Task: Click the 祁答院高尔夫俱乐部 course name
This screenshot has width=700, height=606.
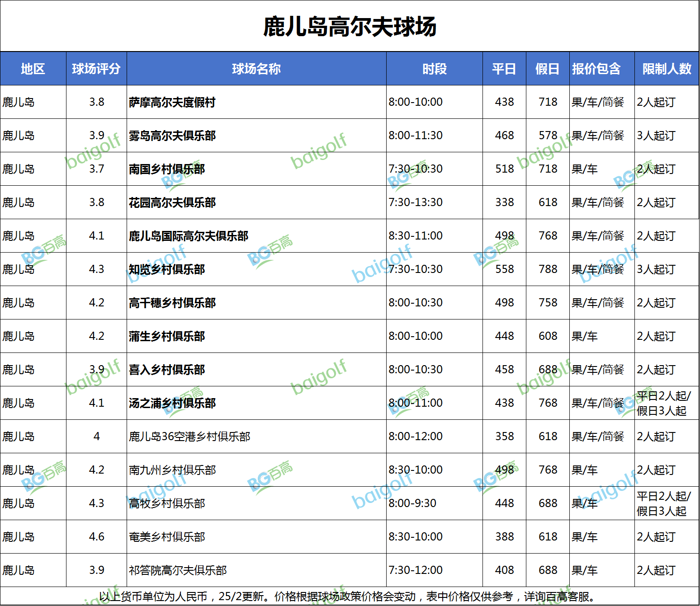Action: point(178,571)
